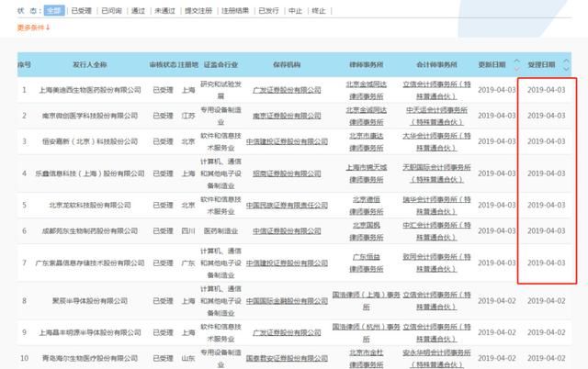This screenshot has width=588, height=369.
Task: Show companies under 提交注册 status
Action: (198, 11)
